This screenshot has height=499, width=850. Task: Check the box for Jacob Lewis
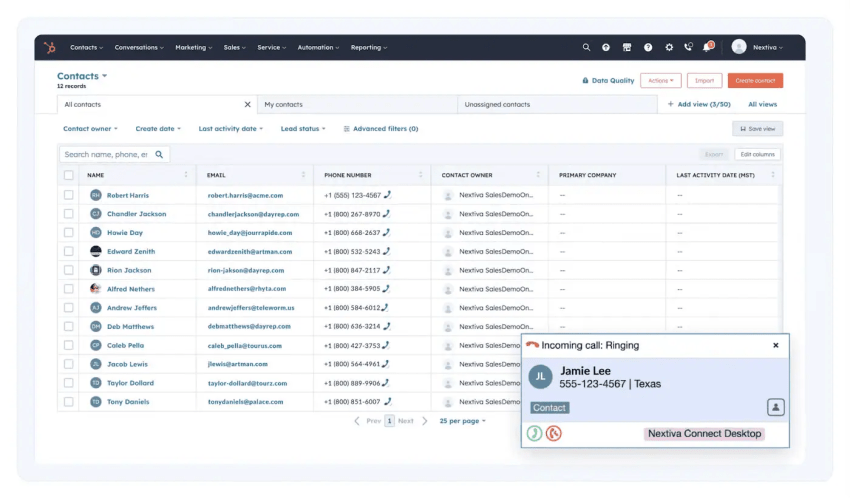click(x=68, y=364)
